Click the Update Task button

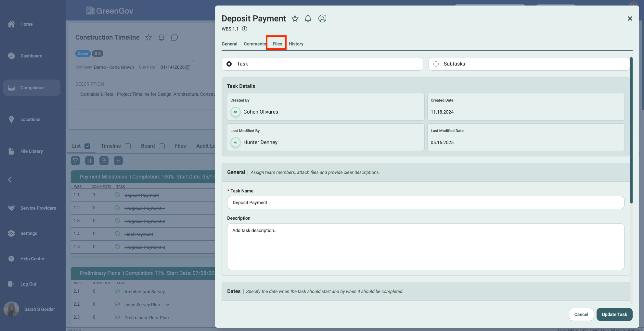(614, 314)
